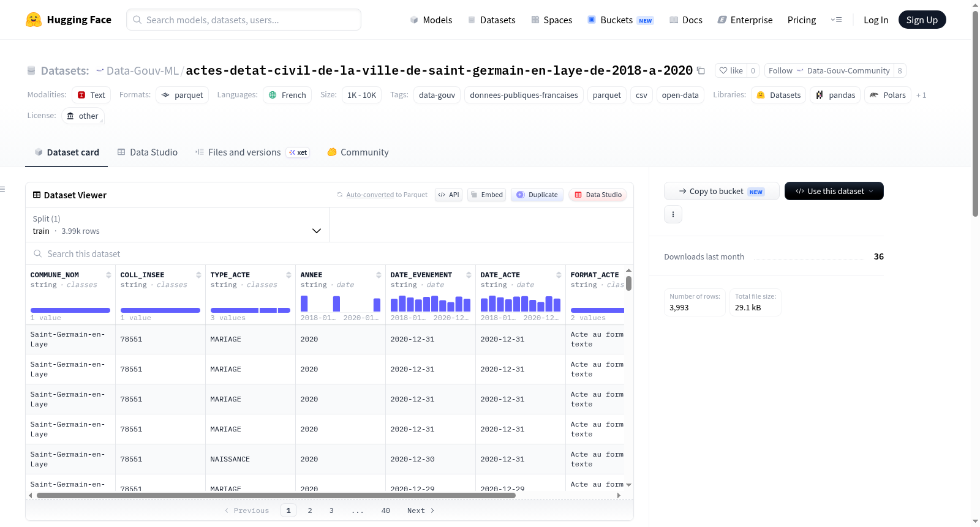
Task: Click the parquet format tag
Action: 182,95
